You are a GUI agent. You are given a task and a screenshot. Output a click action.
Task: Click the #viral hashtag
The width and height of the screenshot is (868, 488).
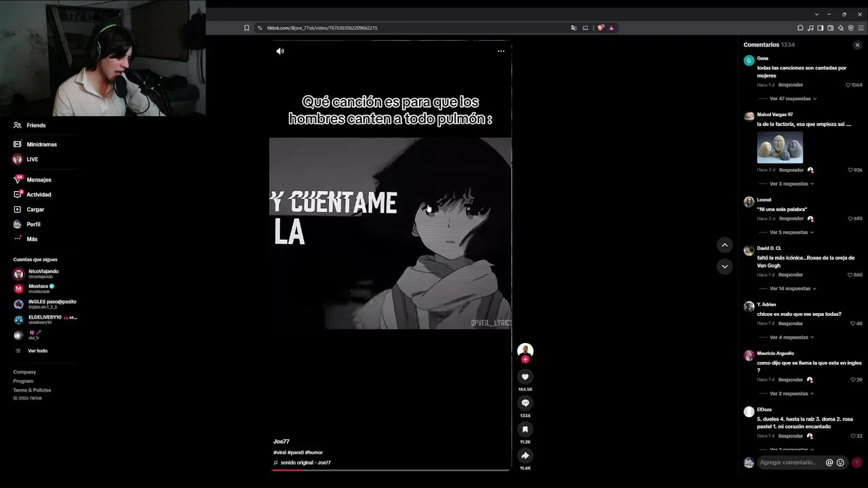coord(279,453)
